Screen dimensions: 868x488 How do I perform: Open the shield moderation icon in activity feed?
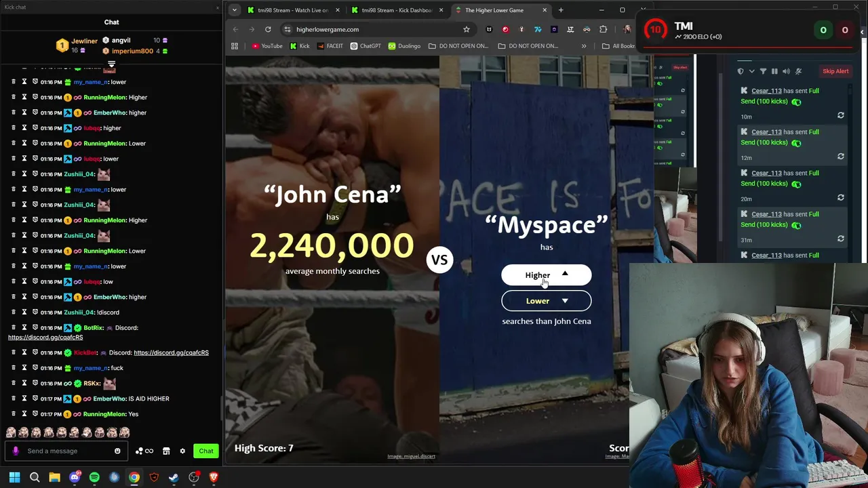pos(741,71)
